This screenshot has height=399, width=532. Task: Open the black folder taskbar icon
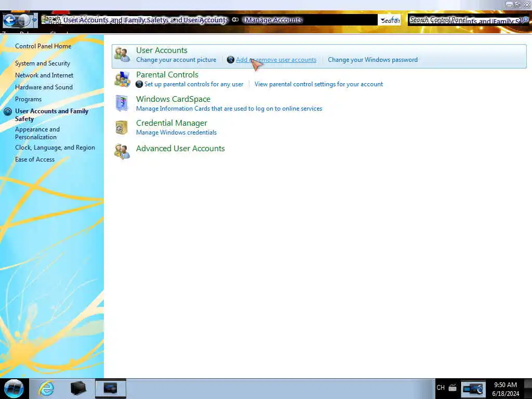coord(78,389)
